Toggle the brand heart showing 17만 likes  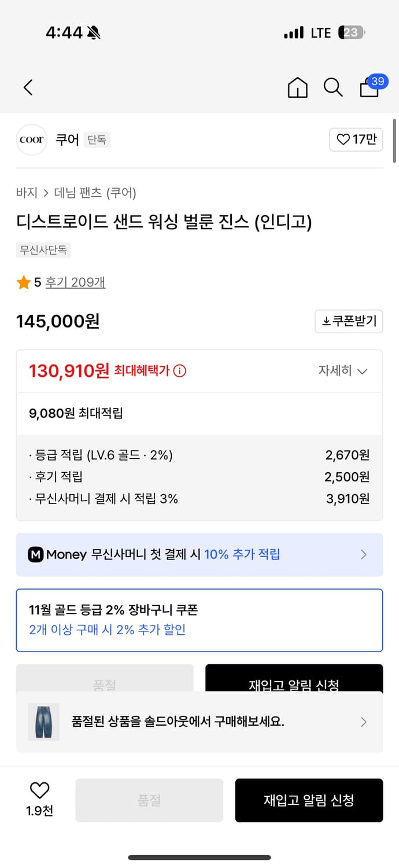(x=356, y=139)
